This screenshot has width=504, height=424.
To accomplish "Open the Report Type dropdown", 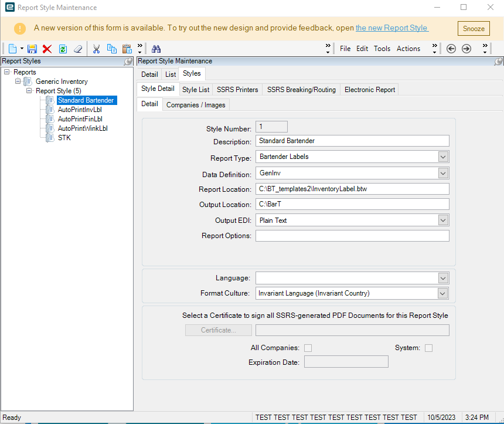I will 443,157.
